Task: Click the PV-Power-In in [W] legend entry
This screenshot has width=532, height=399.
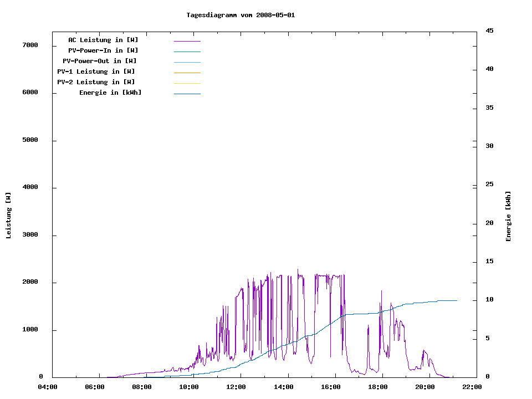Action: pos(103,50)
